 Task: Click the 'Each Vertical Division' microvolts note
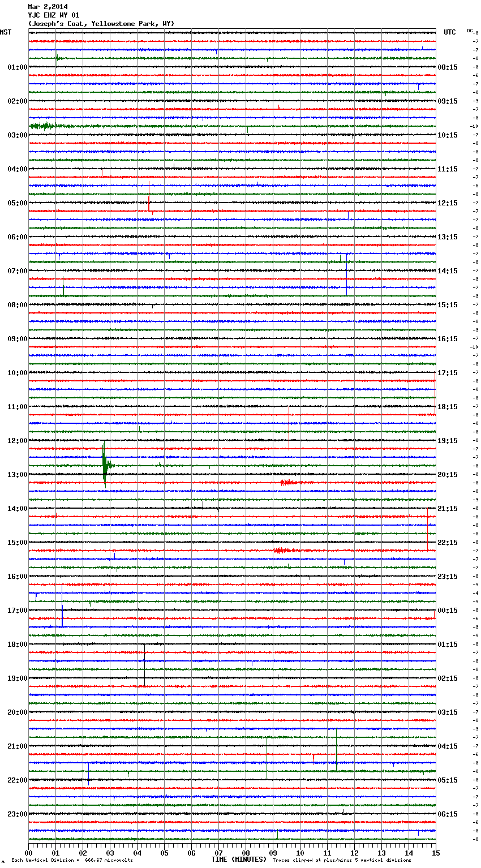click(x=72, y=860)
